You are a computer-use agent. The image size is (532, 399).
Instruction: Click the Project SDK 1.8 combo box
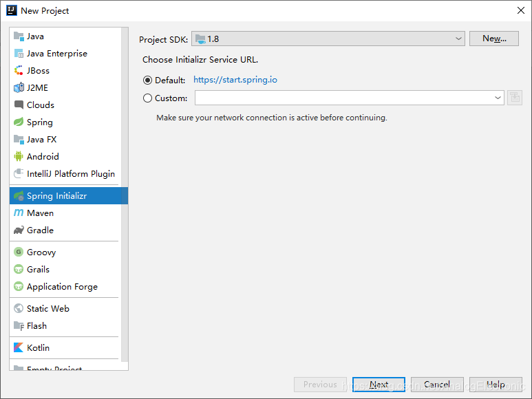[328, 39]
